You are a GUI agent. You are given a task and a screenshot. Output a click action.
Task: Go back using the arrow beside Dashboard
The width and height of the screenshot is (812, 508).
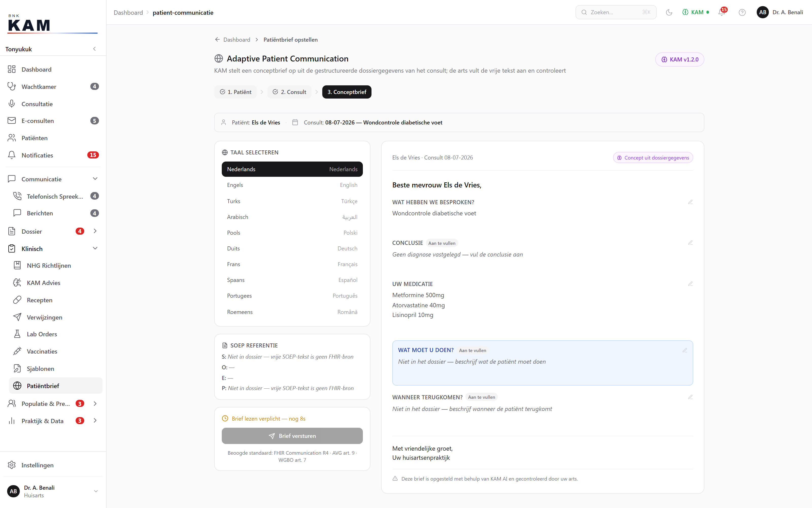[x=217, y=40]
